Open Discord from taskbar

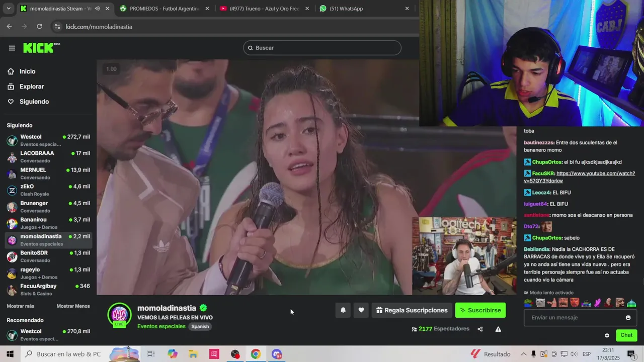click(277, 354)
